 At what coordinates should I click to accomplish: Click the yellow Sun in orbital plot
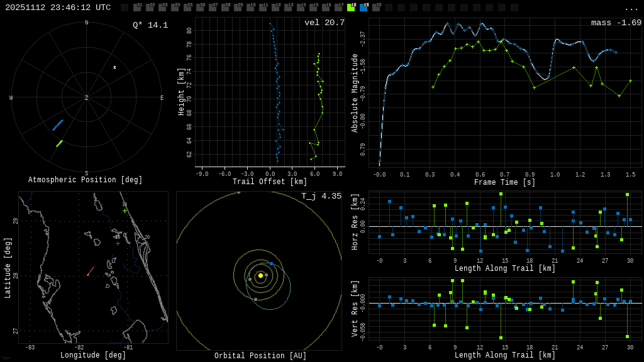pyautogui.click(x=260, y=275)
